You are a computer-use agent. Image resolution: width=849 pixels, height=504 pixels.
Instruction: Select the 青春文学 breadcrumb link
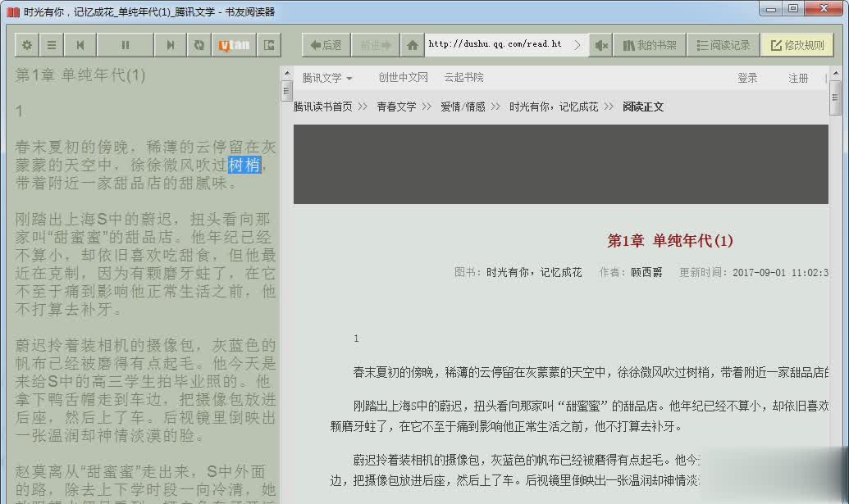coord(396,107)
